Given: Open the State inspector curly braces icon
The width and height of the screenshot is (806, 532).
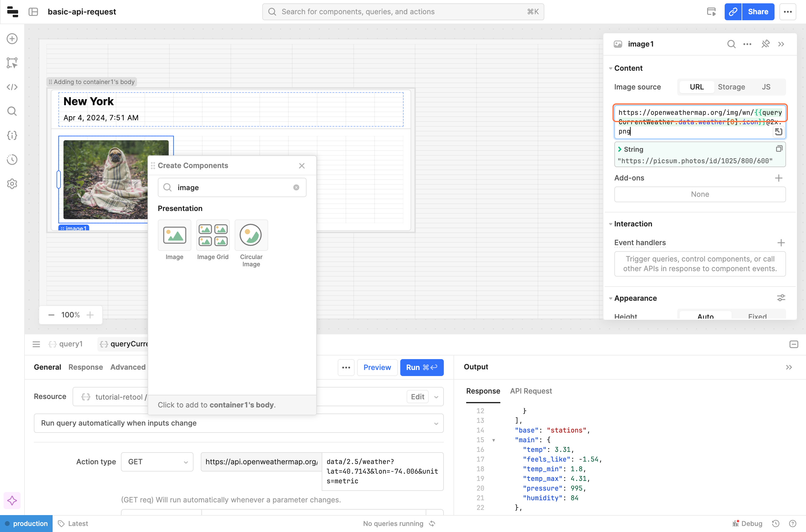Looking at the screenshot, I should point(12,135).
